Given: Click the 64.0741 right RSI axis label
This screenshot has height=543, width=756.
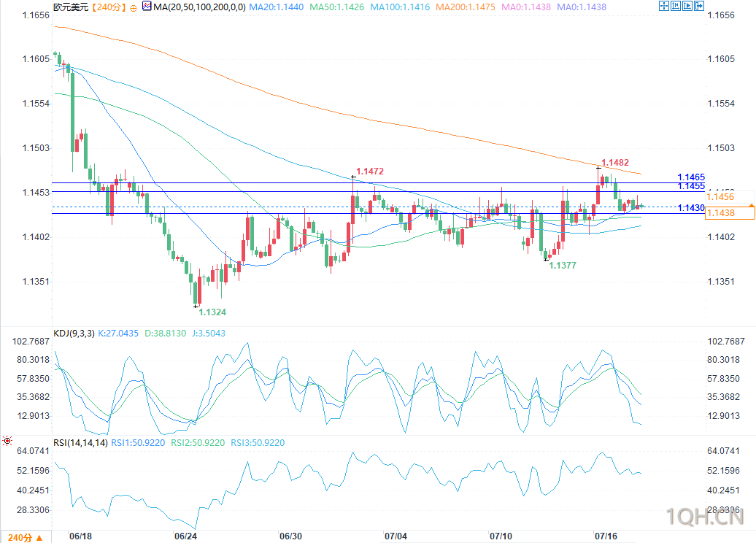Looking at the screenshot, I should (x=723, y=451).
